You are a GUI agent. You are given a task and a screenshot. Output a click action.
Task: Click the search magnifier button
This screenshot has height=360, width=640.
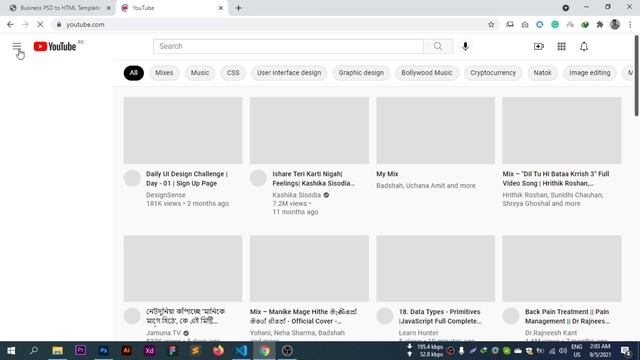[x=438, y=46]
